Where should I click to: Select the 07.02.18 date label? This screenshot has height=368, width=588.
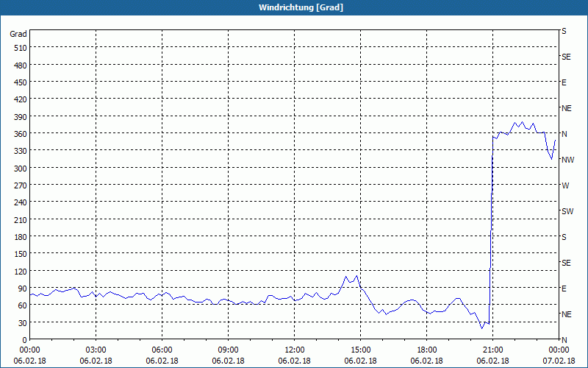(x=559, y=361)
